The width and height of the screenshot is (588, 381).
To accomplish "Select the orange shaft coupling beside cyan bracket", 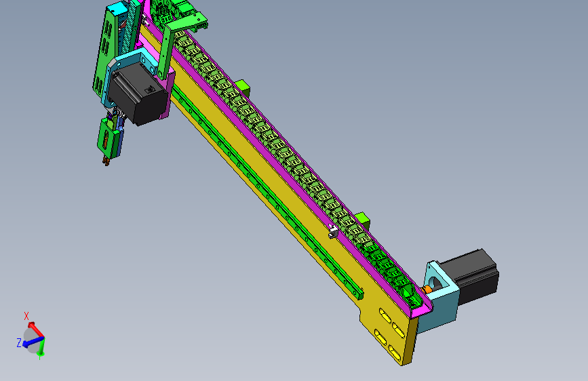I will [427, 289].
